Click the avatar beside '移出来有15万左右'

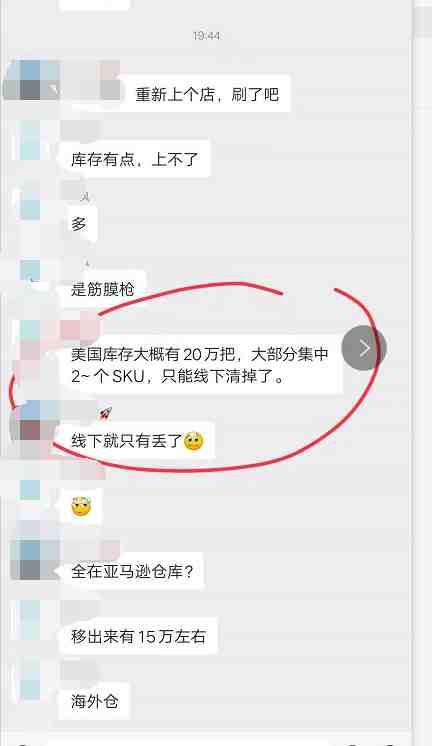click(30, 620)
